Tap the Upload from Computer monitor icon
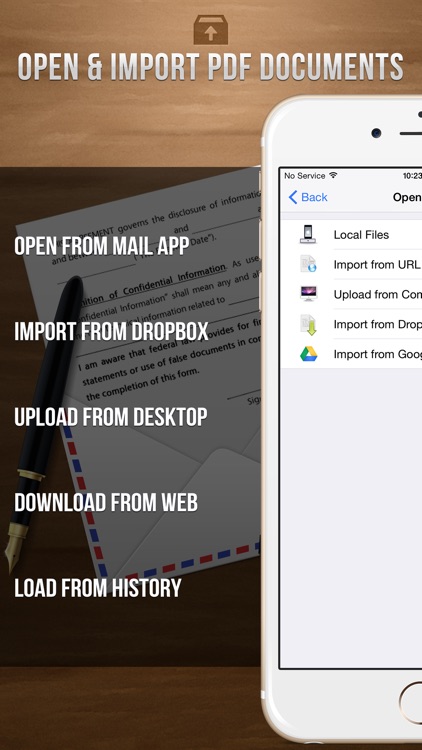This screenshot has height=750, width=422. tap(308, 294)
